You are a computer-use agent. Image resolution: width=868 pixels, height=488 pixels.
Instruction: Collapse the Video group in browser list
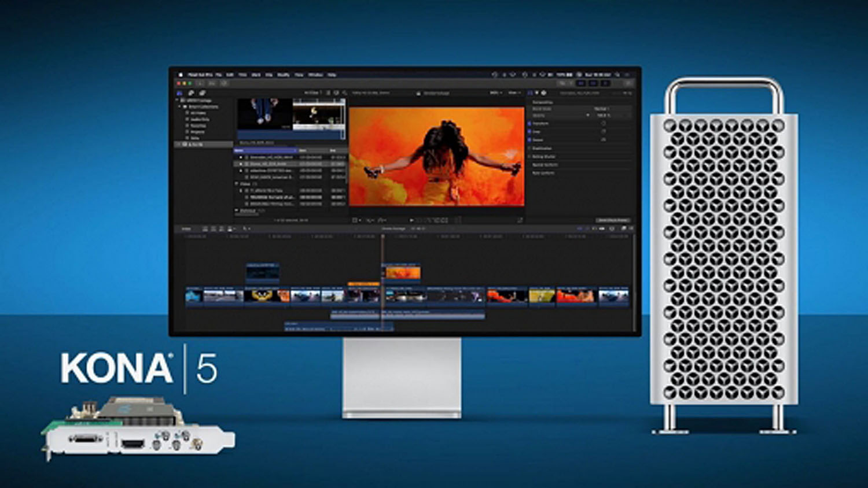point(237,183)
